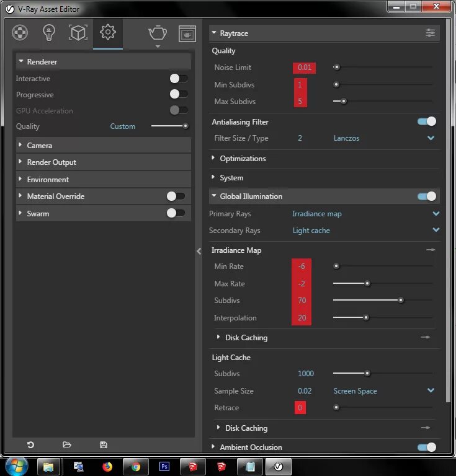Open the Materials tab icon
Screen dimensions: 456x476
20,32
